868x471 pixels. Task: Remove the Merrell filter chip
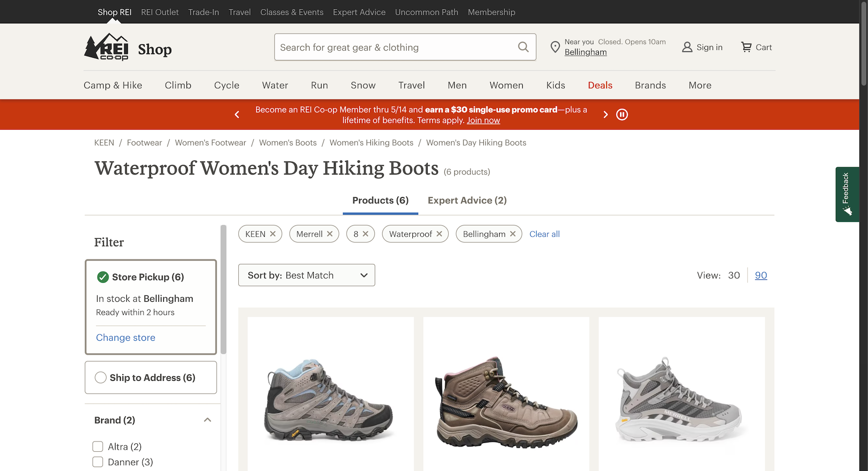[330, 234]
